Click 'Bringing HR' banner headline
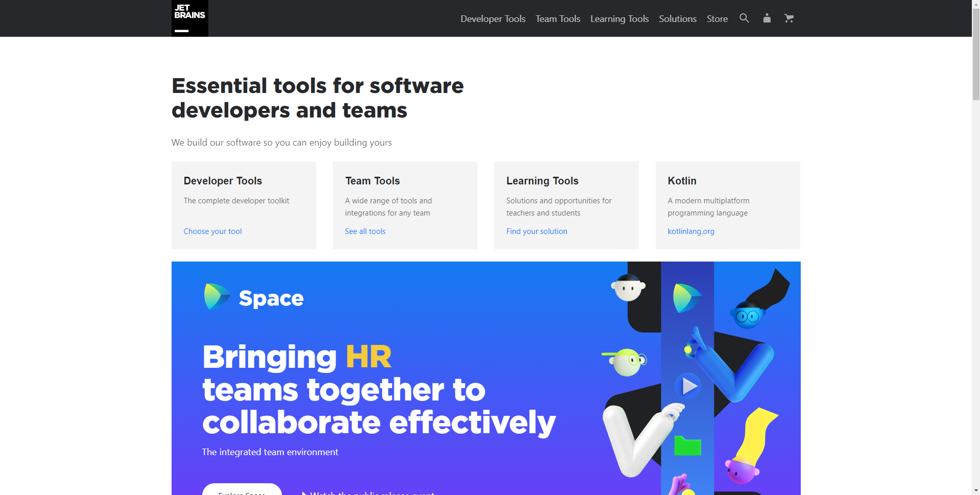980x495 pixels. (297, 357)
